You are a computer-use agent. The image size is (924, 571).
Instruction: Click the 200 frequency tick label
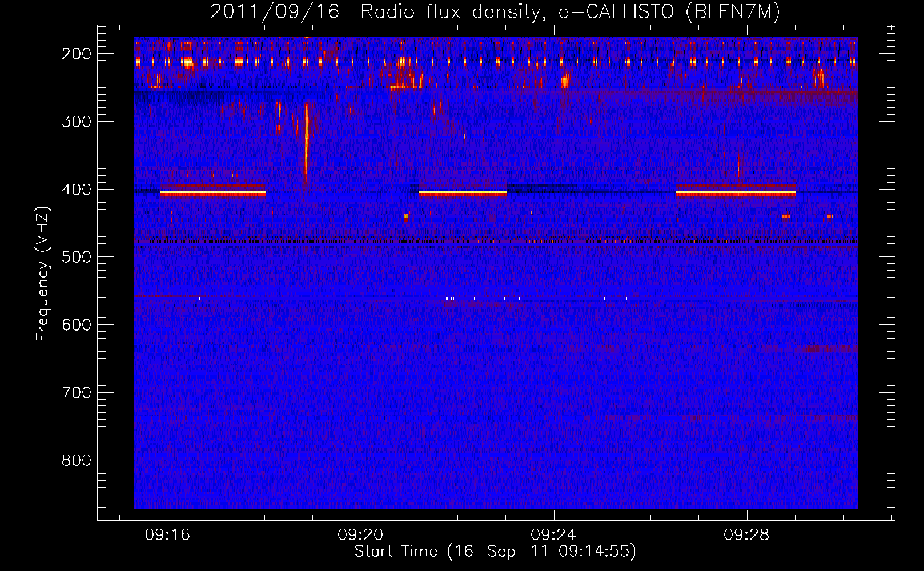tap(77, 54)
